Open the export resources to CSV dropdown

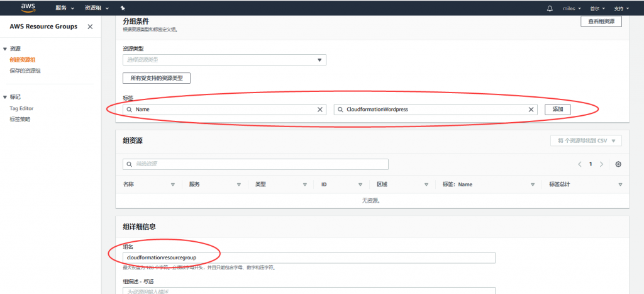pyautogui.click(x=586, y=140)
